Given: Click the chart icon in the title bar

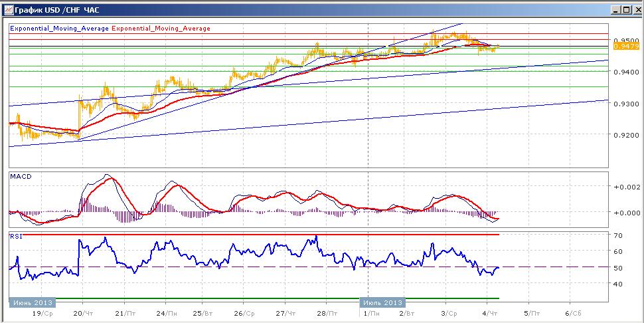Looking at the screenshot, I should 8,10.
